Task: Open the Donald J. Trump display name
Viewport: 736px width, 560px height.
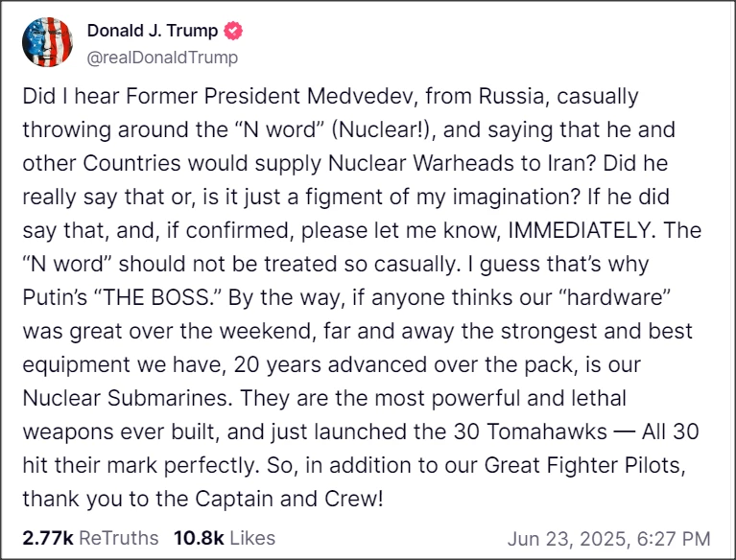Action: [x=152, y=31]
